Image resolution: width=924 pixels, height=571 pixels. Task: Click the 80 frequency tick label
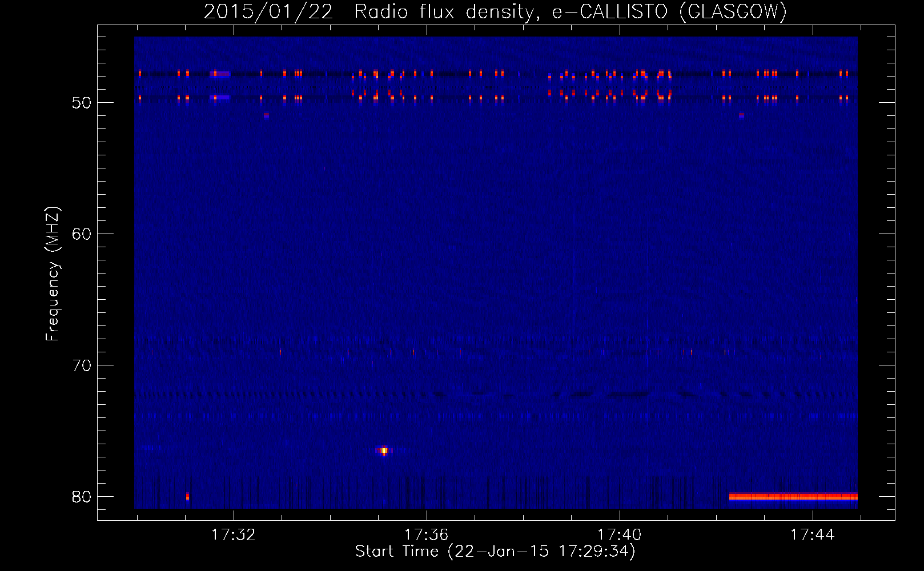click(x=82, y=497)
